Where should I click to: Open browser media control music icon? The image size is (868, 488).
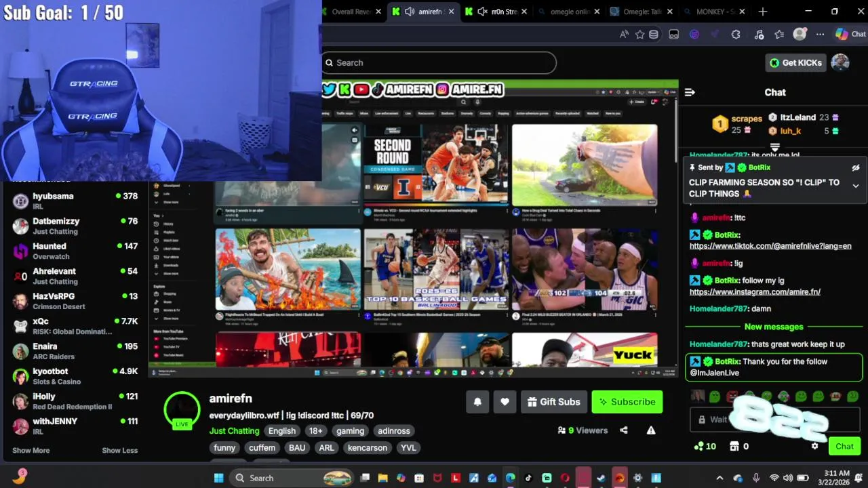tap(759, 34)
